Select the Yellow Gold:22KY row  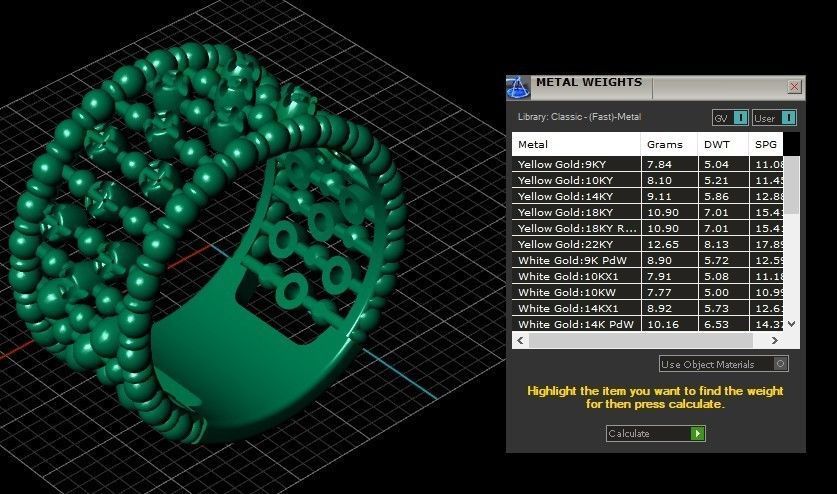pos(648,244)
